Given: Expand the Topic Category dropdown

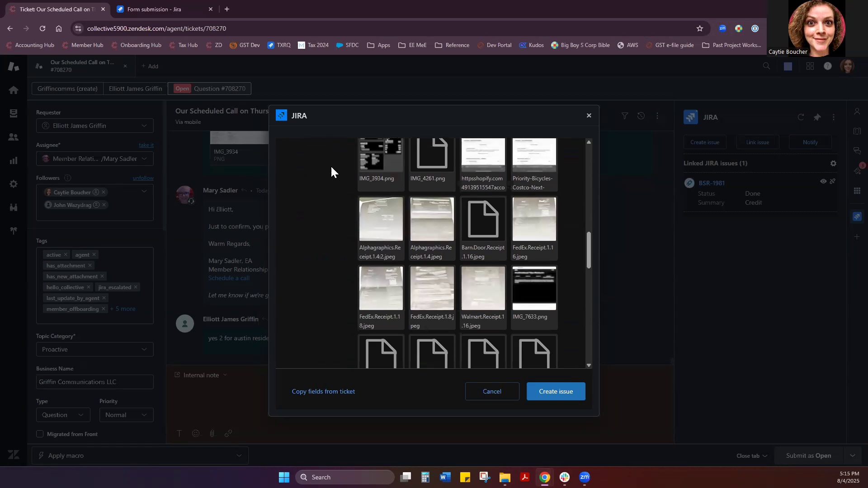Looking at the screenshot, I should pos(94,349).
